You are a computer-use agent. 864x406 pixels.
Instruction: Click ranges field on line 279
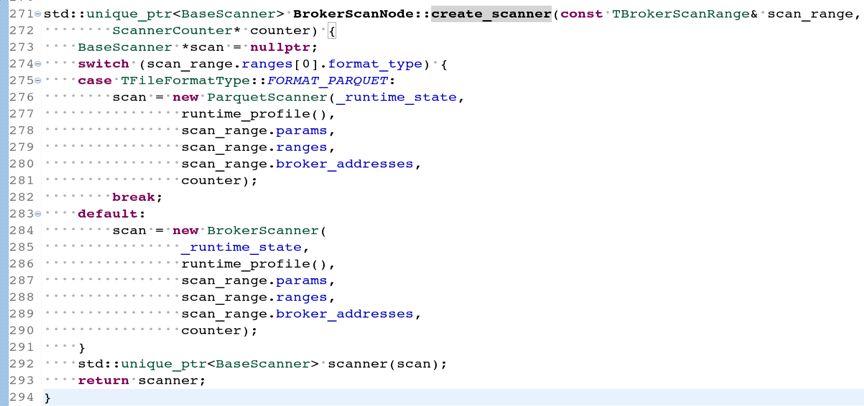tap(301, 147)
